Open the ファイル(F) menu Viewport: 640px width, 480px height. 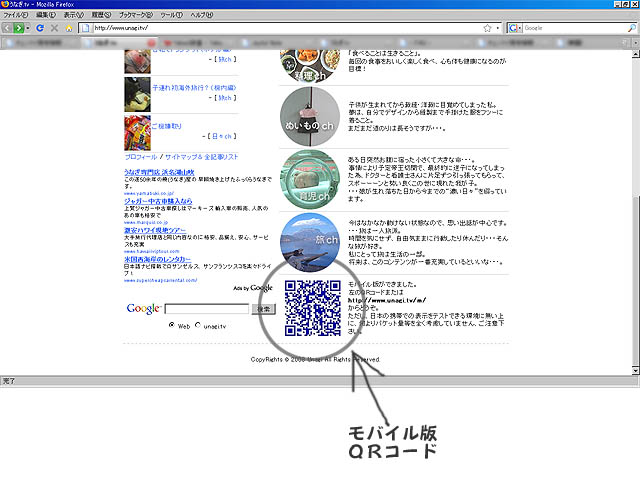[16, 15]
